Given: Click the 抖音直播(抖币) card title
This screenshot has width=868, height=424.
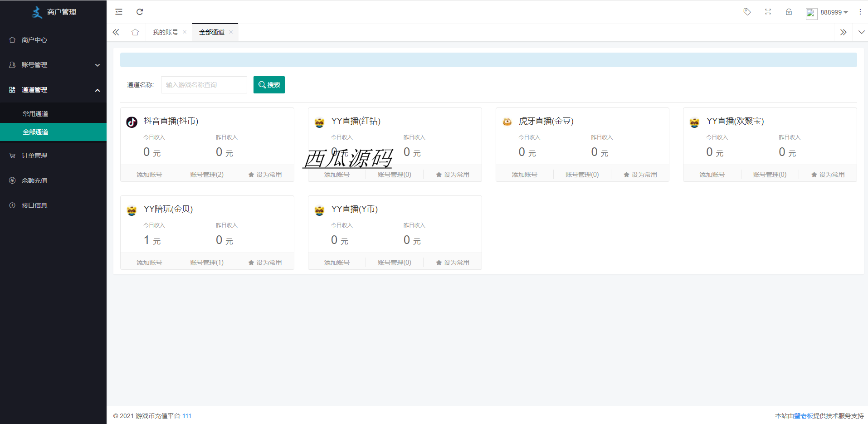Looking at the screenshot, I should click(171, 121).
